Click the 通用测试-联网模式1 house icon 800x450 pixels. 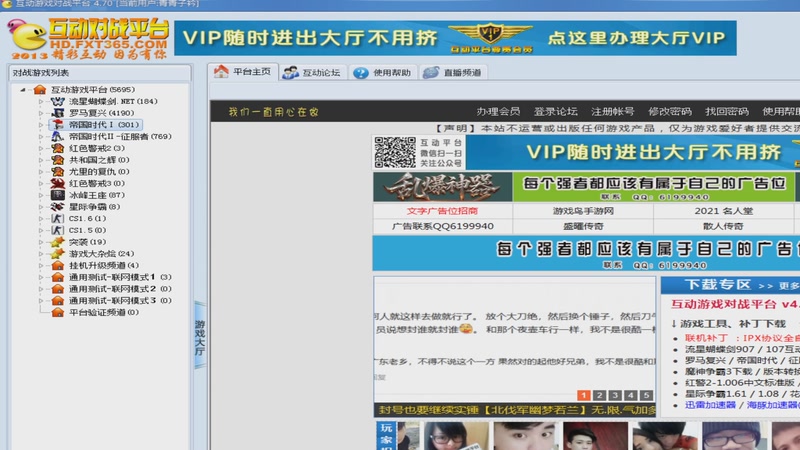[x=58, y=277]
